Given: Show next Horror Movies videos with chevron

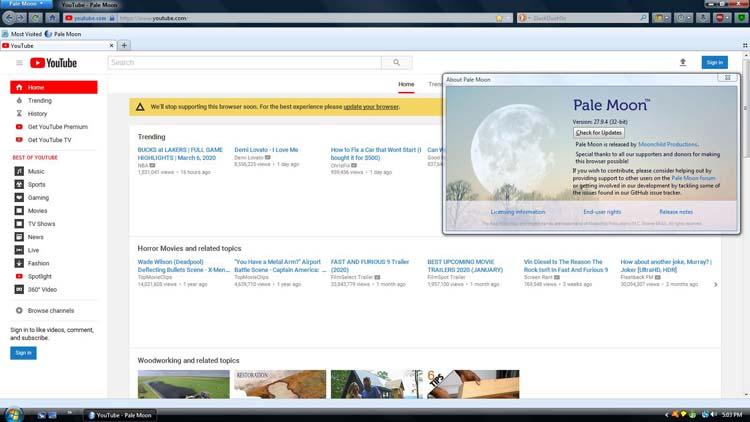Looking at the screenshot, I should pyautogui.click(x=716, y=285).
